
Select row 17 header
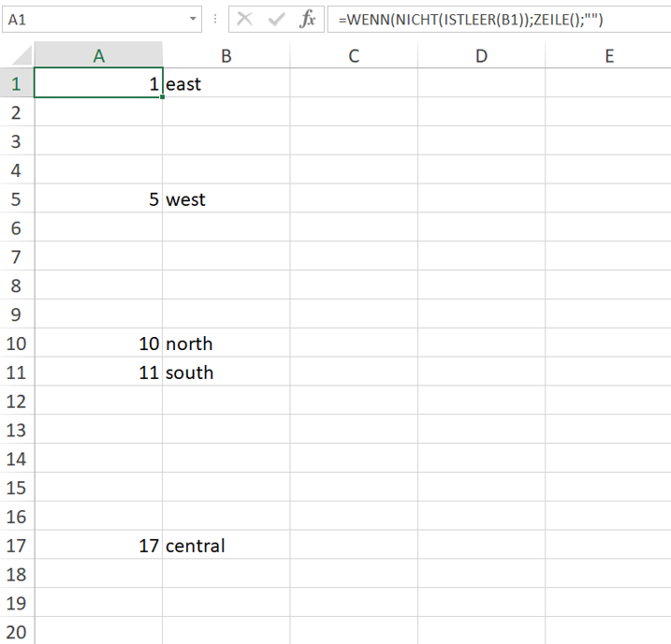click(x=17, y=545)
